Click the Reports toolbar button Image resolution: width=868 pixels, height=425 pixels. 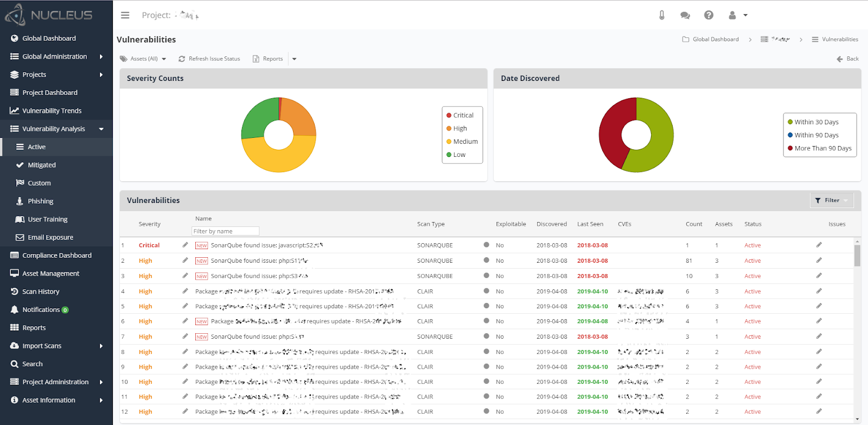point(268,59)
